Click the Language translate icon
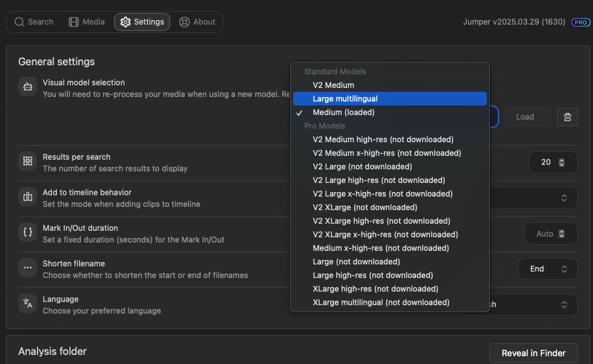Viewport: 593px width, 364px height. [x=28, y=303]
